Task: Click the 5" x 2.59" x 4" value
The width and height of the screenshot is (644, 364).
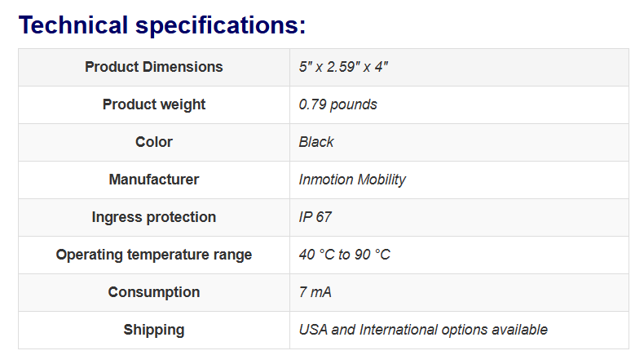Action: click(343, 67)
